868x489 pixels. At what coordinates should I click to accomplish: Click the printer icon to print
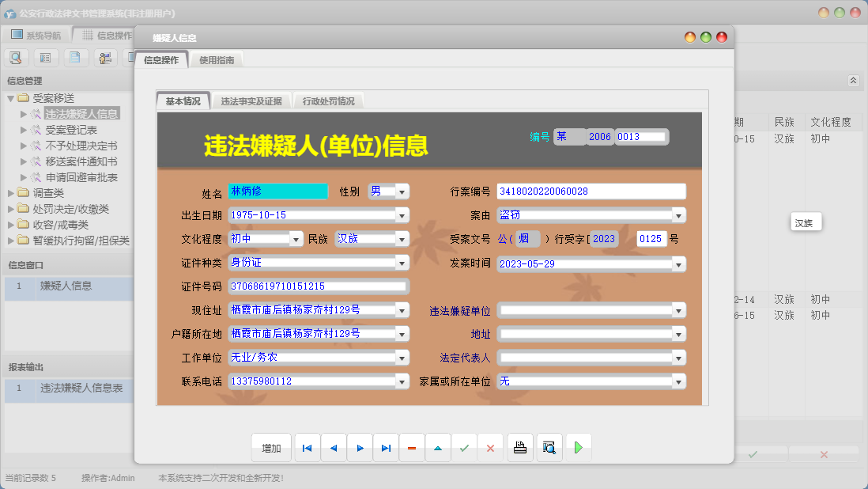click(519, 449)
